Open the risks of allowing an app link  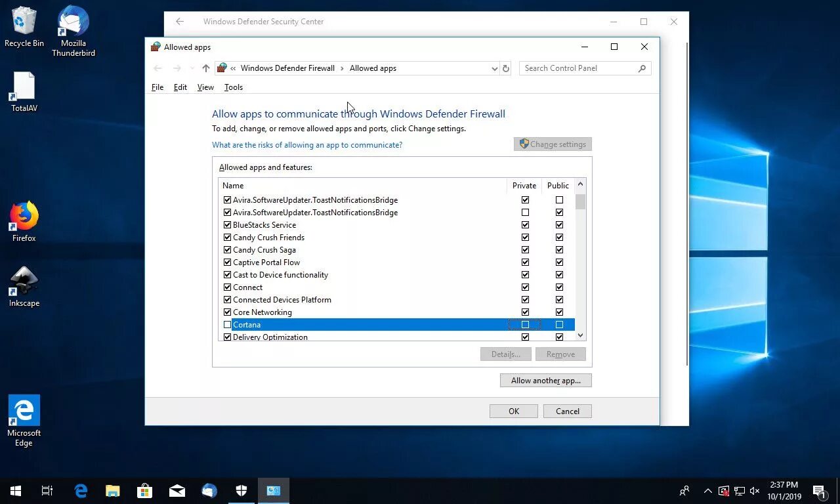point(307,145)
